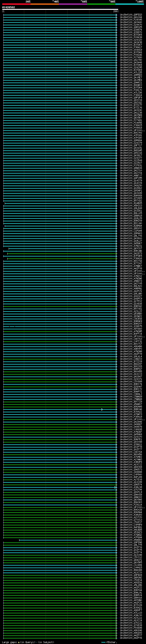
Task: Open the UniRef100_P38416 hit label
Action: coord(131,259)
